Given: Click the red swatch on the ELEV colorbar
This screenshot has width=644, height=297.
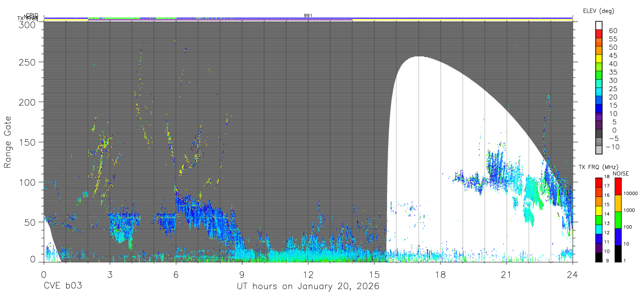Looking at the screenshot, I should click(x=599, y=34).
